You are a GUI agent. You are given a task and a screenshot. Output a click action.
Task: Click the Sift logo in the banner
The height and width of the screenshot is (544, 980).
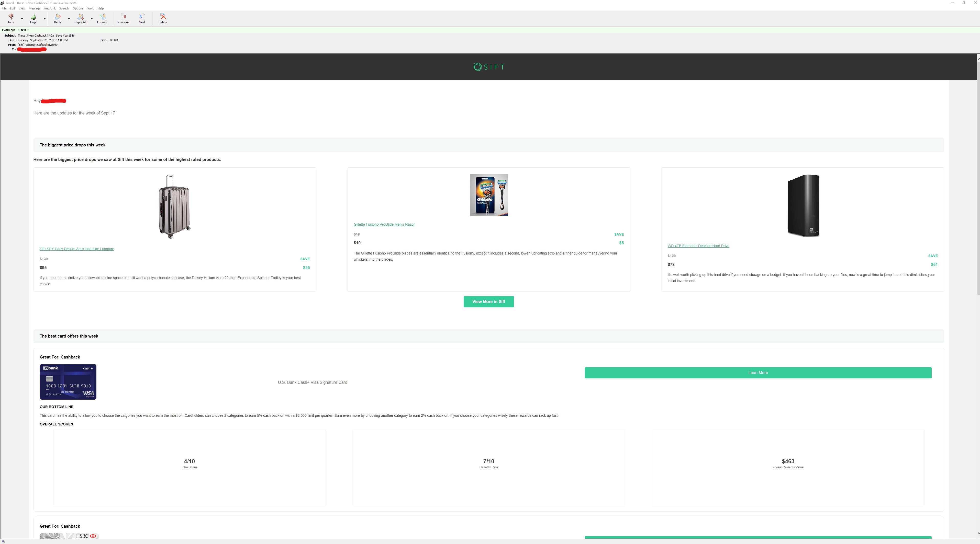pyautogui.click(x=489, y=67)
